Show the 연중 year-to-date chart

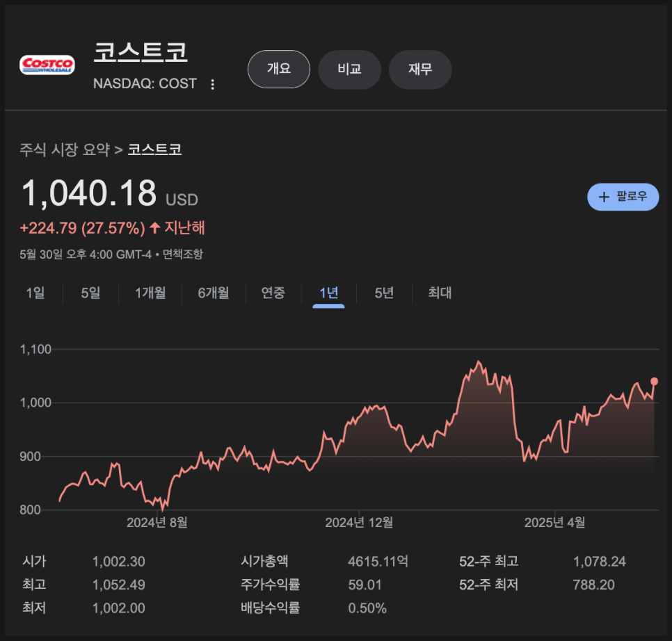(x=273, y=293)
